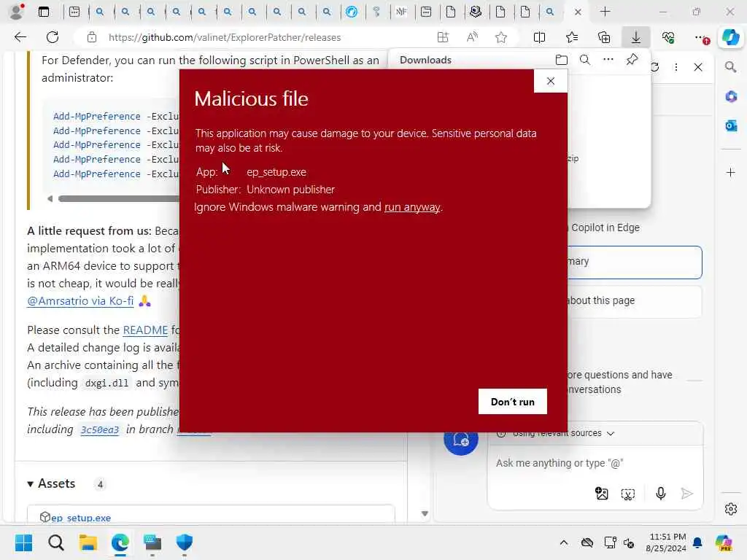Open tab actions menu
747x560 pixels.
[x=43, y=12]
